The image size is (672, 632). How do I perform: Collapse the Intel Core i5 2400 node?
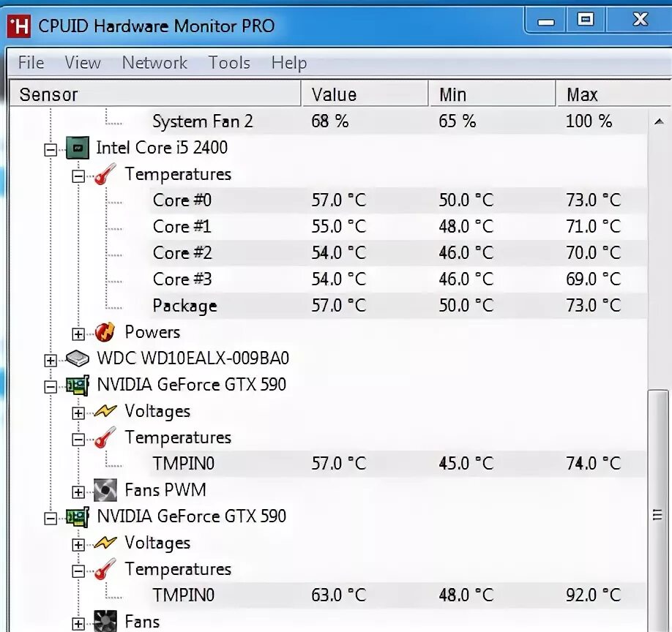pos(51,150)
